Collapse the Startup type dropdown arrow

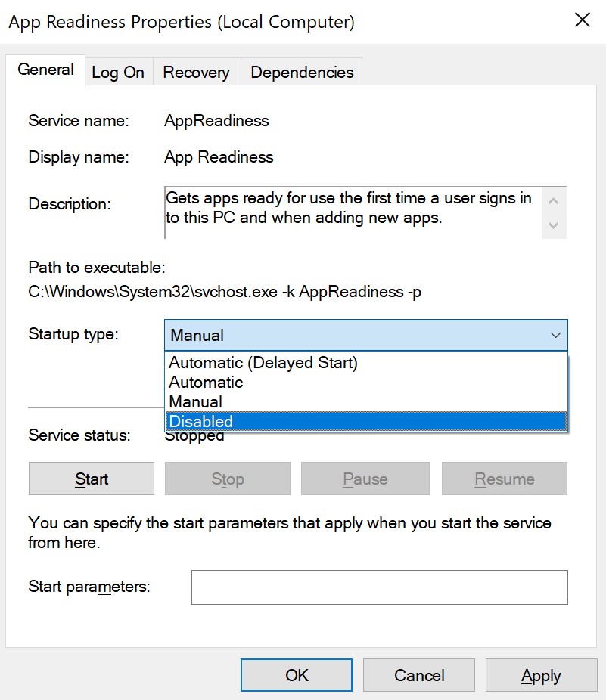(x=555, y=335)
